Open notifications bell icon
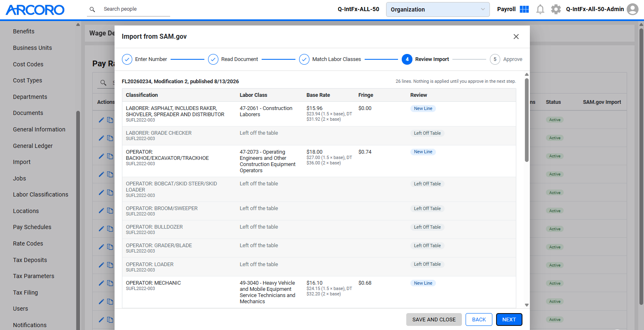This screenshot has width=644, height=330. click(x=540, y=9)
